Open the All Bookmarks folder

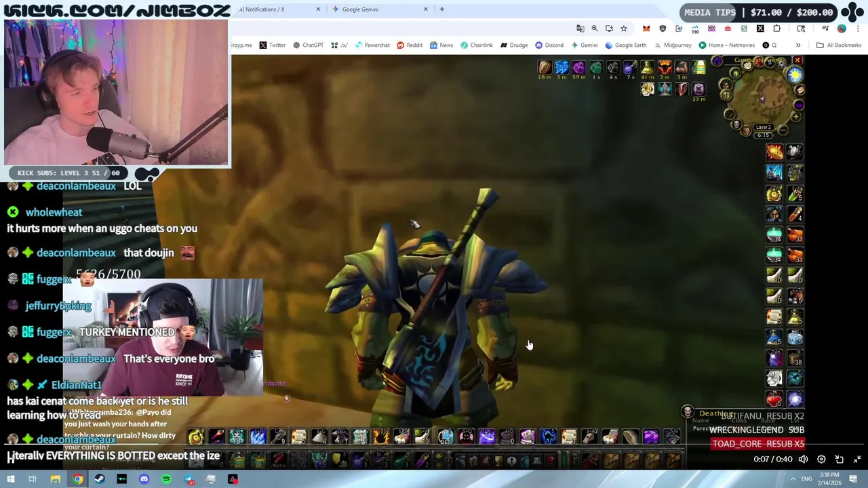click(839, 45)
